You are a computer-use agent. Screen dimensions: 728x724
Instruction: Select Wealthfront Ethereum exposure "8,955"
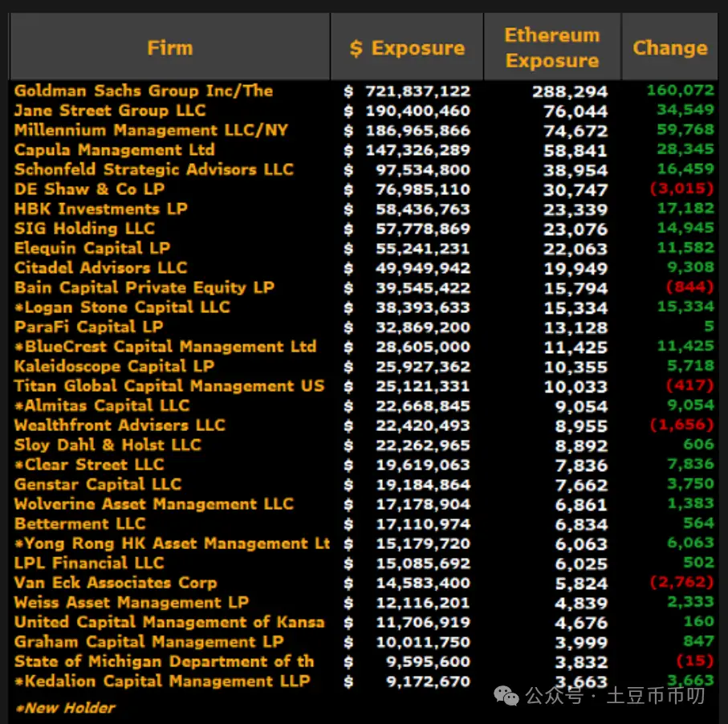581,426
